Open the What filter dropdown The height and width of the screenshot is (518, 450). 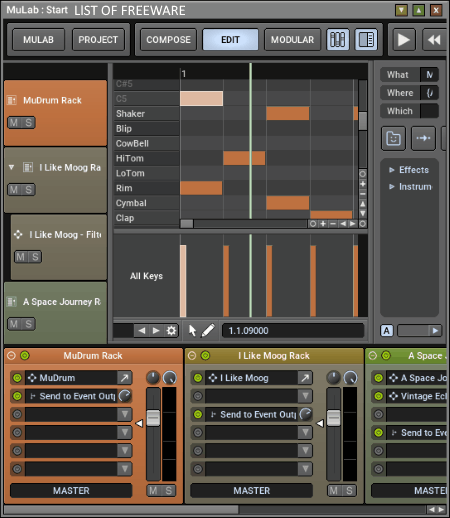tap(429, 75)
